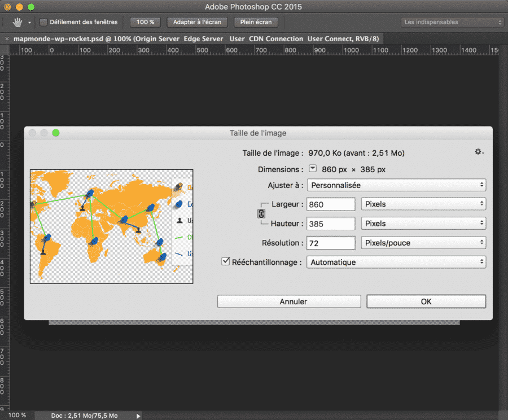Screen dimensions: 508x420
Task: Open the Hand tool preset picker arrow
Action: pos(29,23)
